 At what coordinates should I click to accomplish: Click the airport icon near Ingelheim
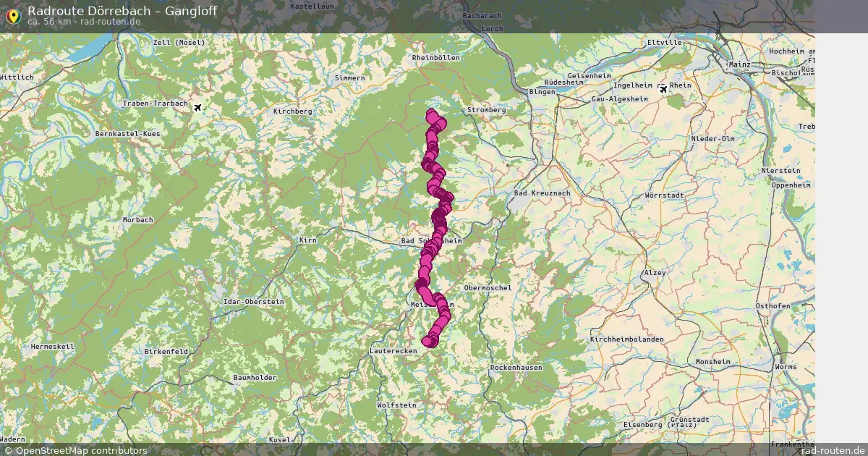(663, 89)
